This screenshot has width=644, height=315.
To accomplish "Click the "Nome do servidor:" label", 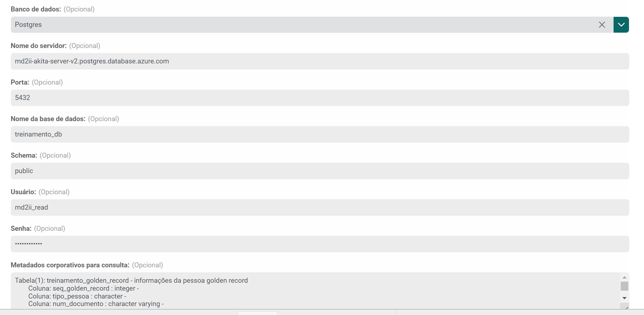I will [39, 46].
